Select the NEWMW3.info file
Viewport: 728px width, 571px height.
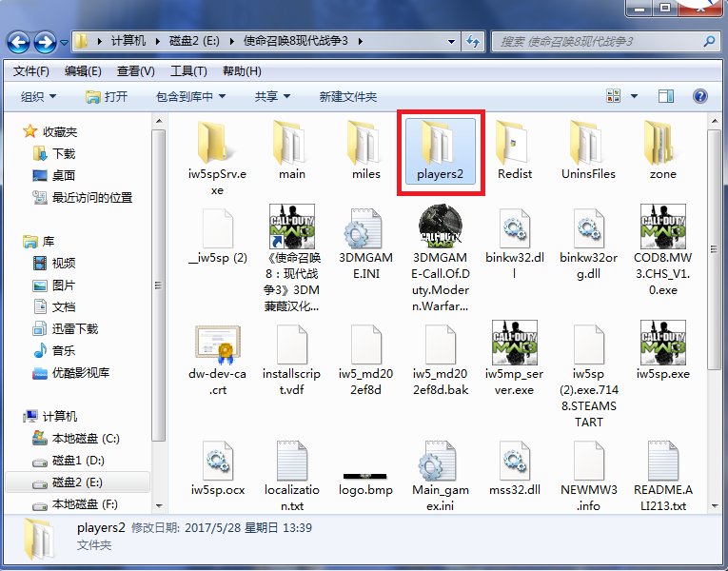[x=588, y=476]
